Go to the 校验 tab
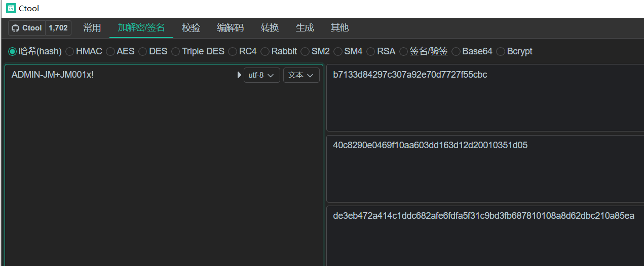Screen dimensions: 644x266 191,28
